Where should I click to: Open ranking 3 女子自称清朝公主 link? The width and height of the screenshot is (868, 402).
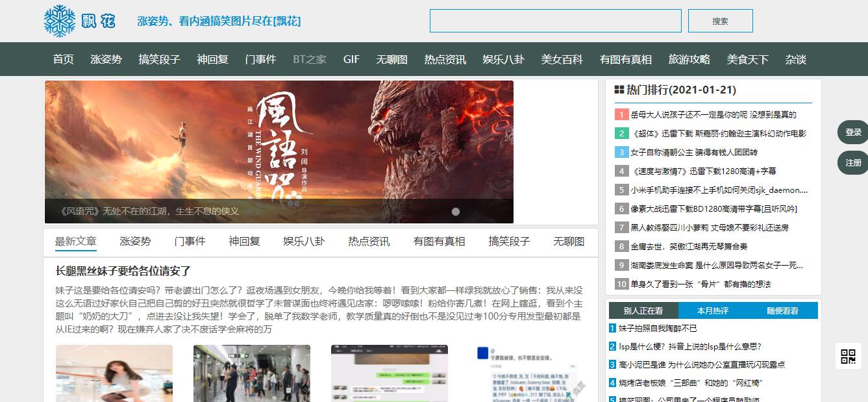[x=694, y=153]
